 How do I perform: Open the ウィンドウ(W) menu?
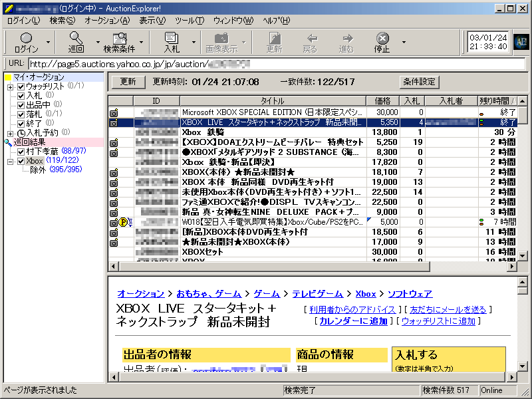233,21
